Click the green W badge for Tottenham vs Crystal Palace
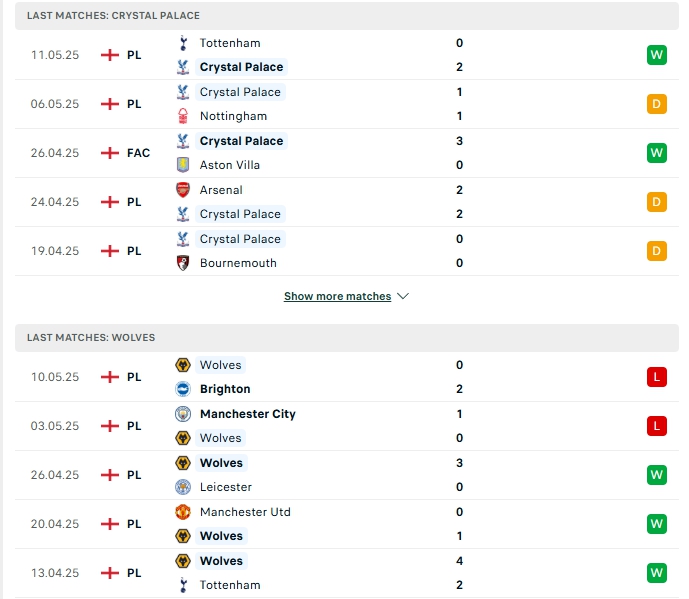The height and width of the screenshot is (599, 689). 656,55
